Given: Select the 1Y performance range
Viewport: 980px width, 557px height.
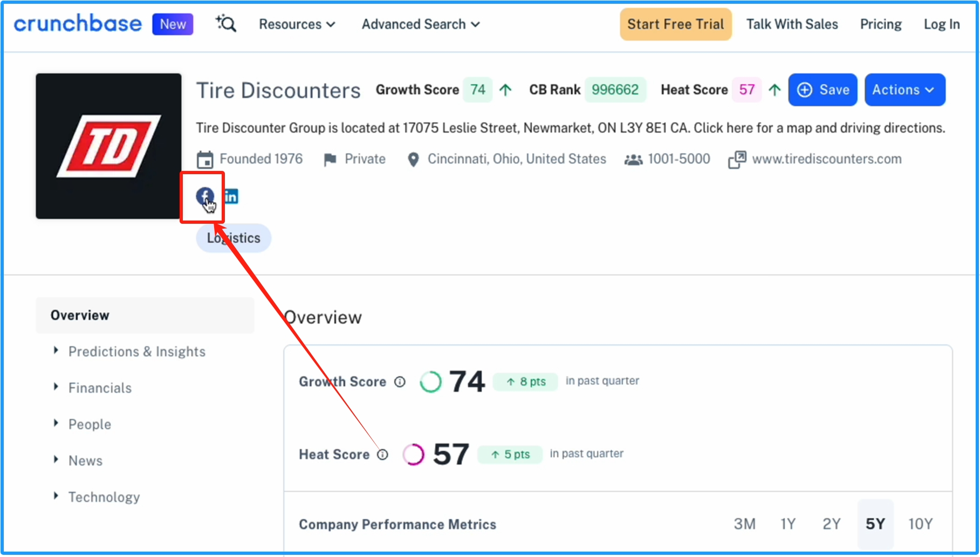Looking at the screenshot, I should [788, 524].
